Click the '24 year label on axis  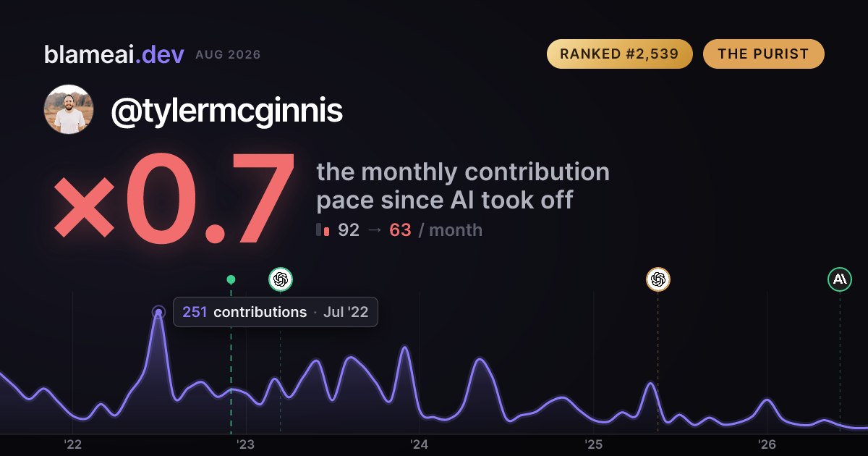[x=420, y=444]
